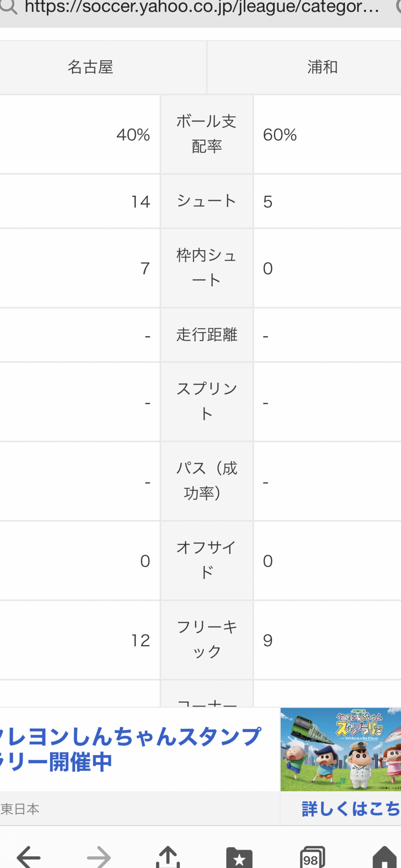Viewport: 401px width, 868px height.
Task: Tap the browser forward arrow
Action: tap(99, 857)
